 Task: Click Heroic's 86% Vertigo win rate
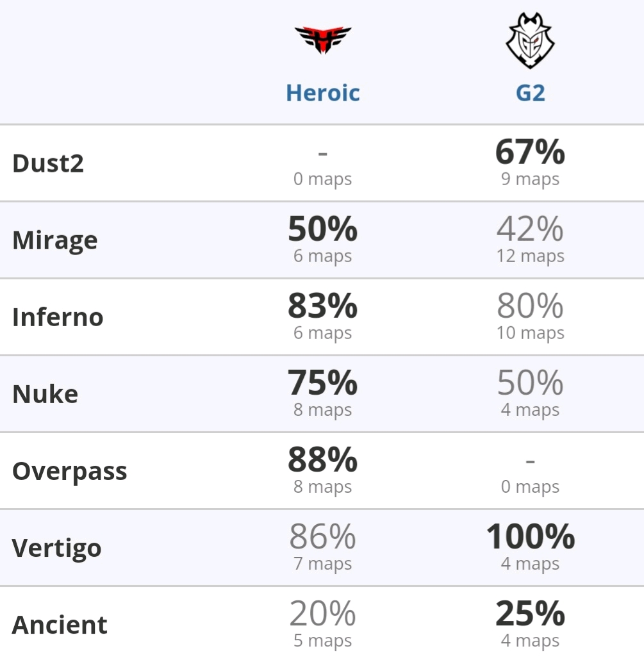323,537
